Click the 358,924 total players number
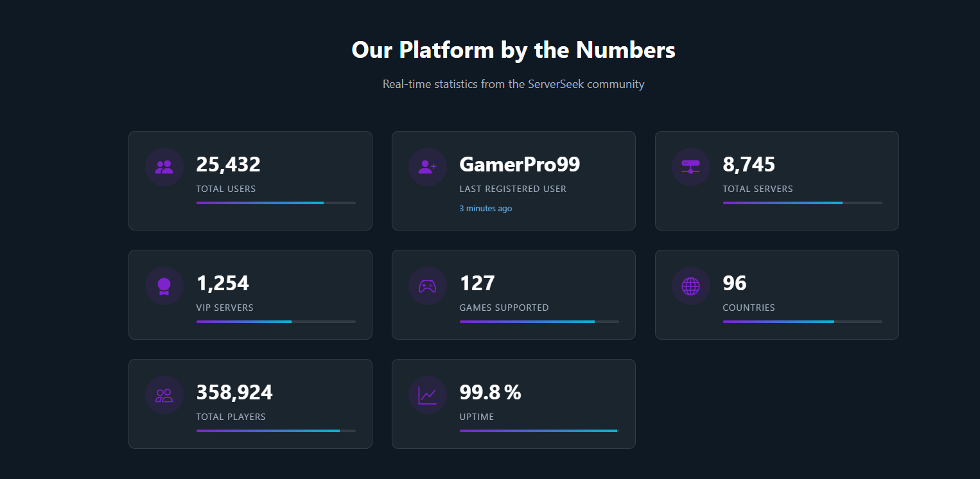Viewport: 980px width, 479px height. pyautogui.click(x=234, y=392)
